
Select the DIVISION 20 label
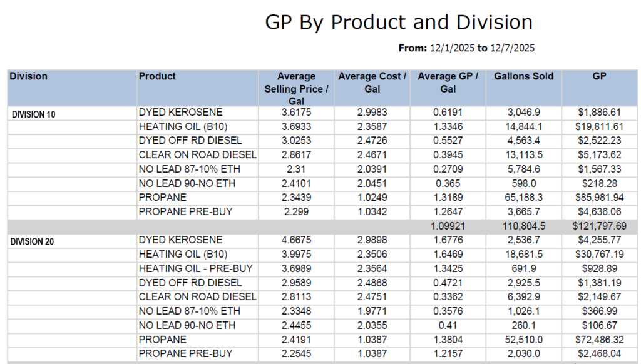tap(32, 242)
